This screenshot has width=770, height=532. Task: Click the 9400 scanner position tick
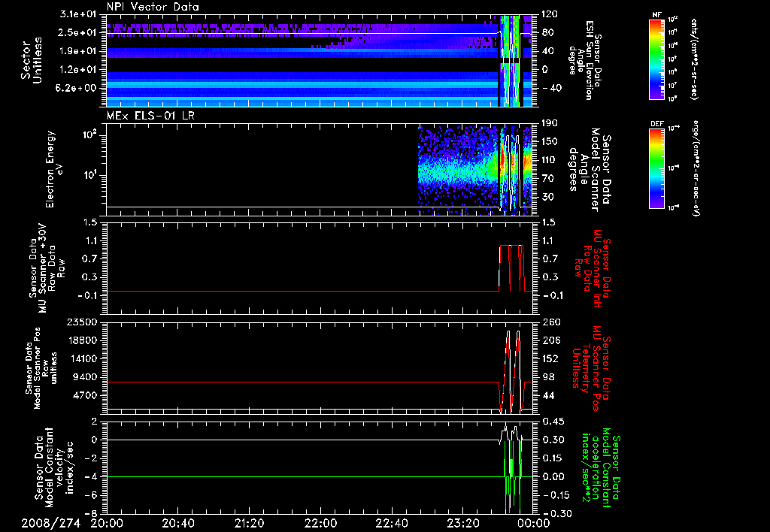pyautogui.click(x=85, y=377)
